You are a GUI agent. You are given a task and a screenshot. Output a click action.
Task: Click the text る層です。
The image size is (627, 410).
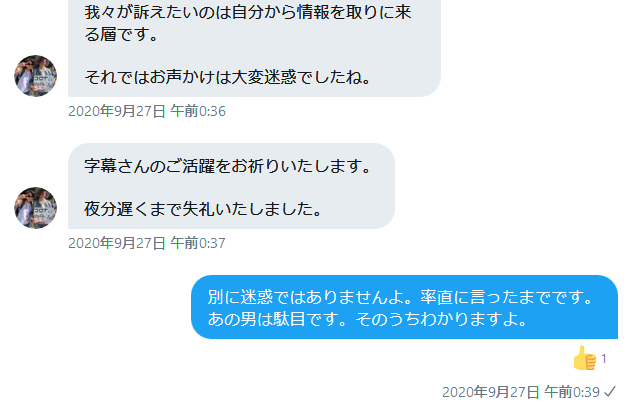click(x=121, y=34)
